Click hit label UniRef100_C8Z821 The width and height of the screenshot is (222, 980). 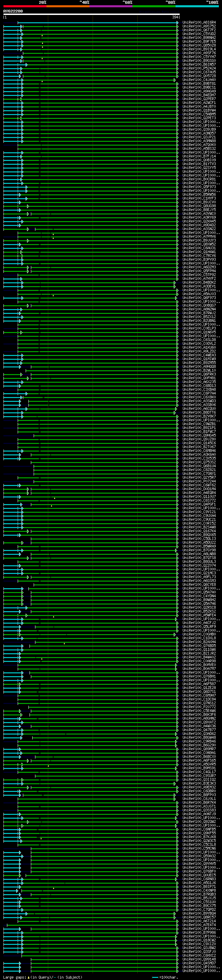point(199,470)
